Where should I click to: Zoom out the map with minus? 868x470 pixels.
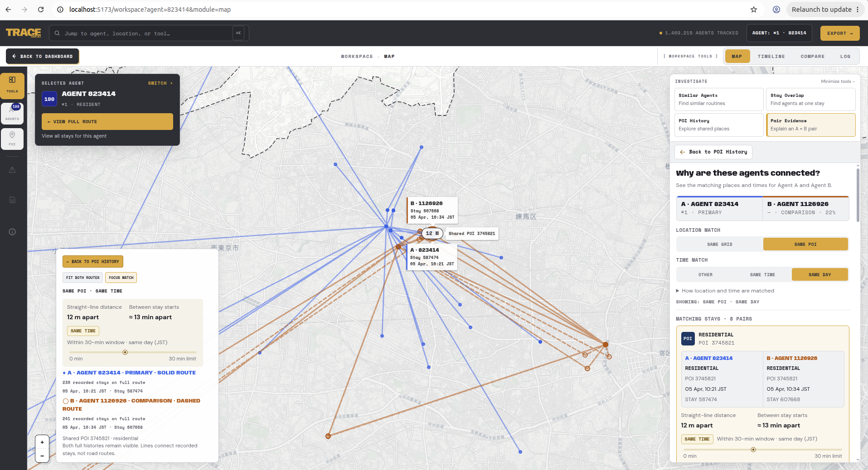coord(42,456)
